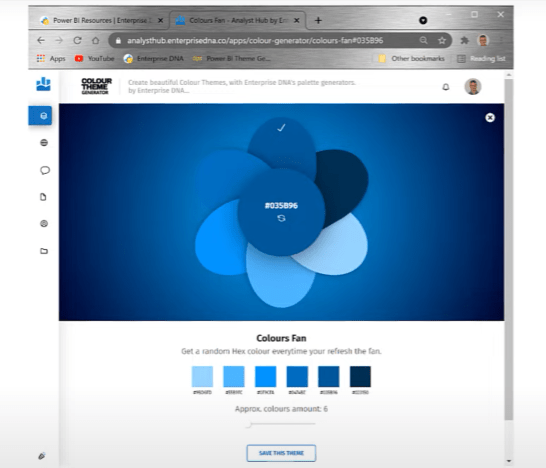Click the colours amount slider
The height and width of the screenshot is (468, 546).
[281, 424]
